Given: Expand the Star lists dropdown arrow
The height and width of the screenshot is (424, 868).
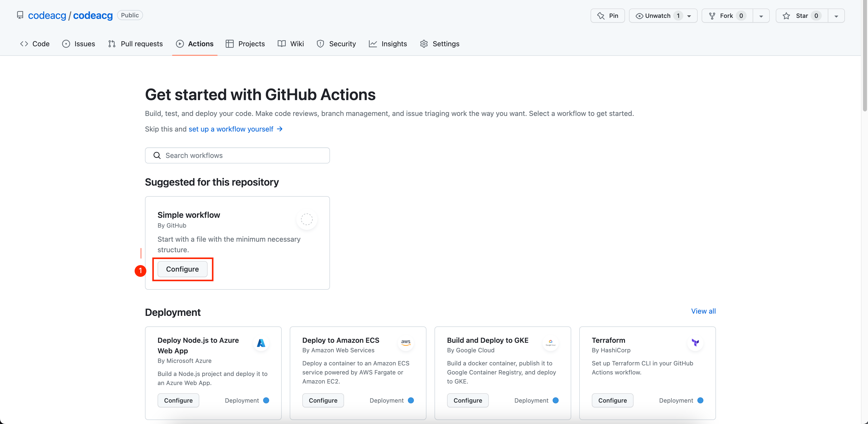Looking at the screenshot, I should 836,16.
